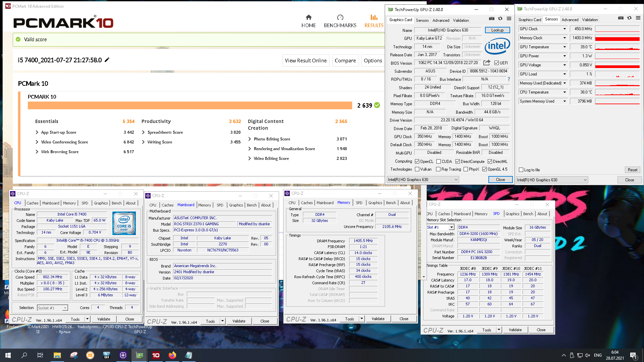The height and width of the screenshot is (362, 644).
Task: Enable the Log to file checkbox
Action: click(521, 170)
